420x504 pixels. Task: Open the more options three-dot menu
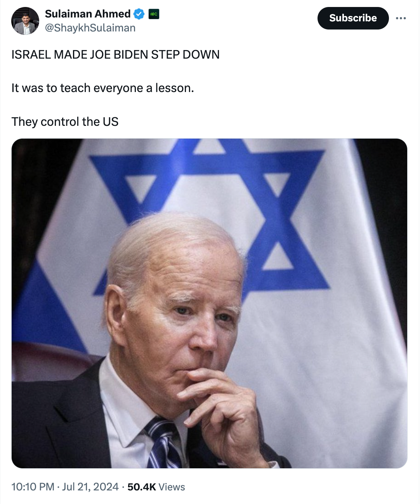pos(401,18)
